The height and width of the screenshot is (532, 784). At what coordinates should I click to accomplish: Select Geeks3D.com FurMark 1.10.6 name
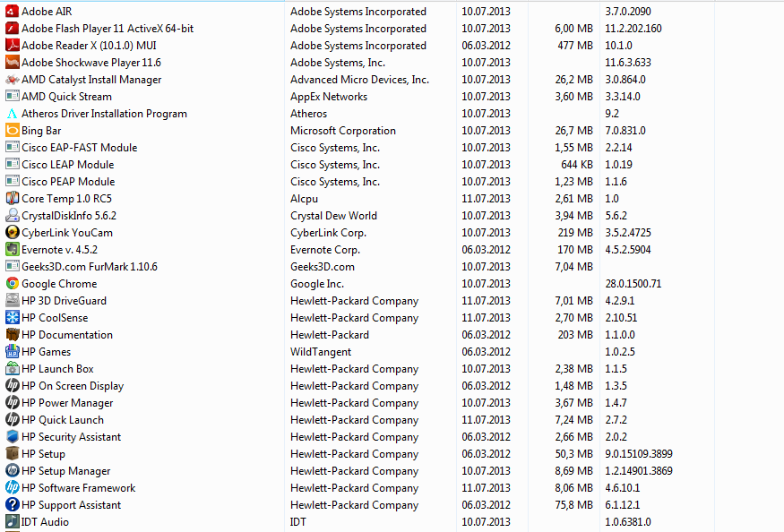click(90, 267)
